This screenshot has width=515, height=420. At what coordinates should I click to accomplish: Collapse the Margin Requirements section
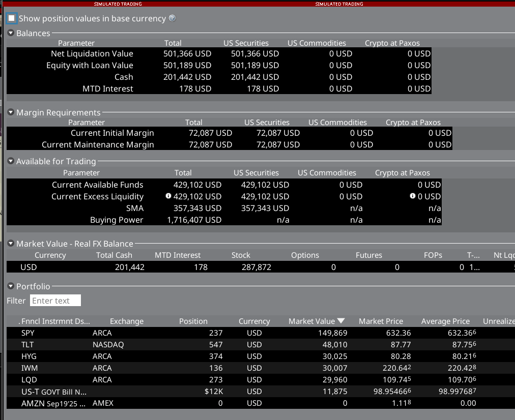11,112
